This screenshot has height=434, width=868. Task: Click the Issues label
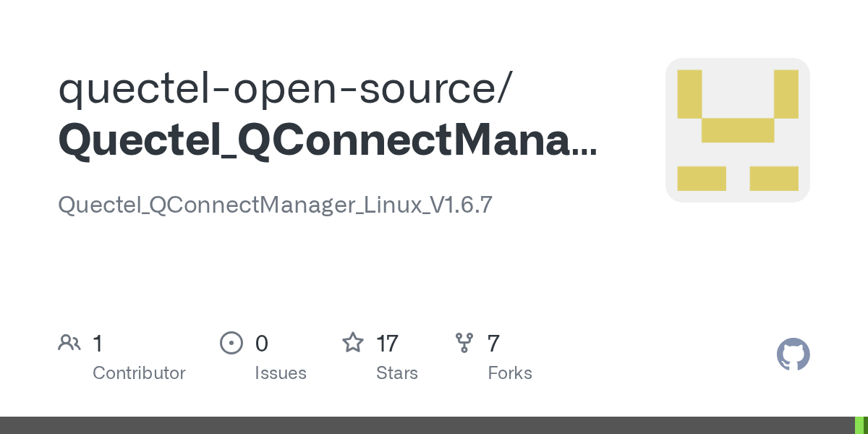point(280,373)
